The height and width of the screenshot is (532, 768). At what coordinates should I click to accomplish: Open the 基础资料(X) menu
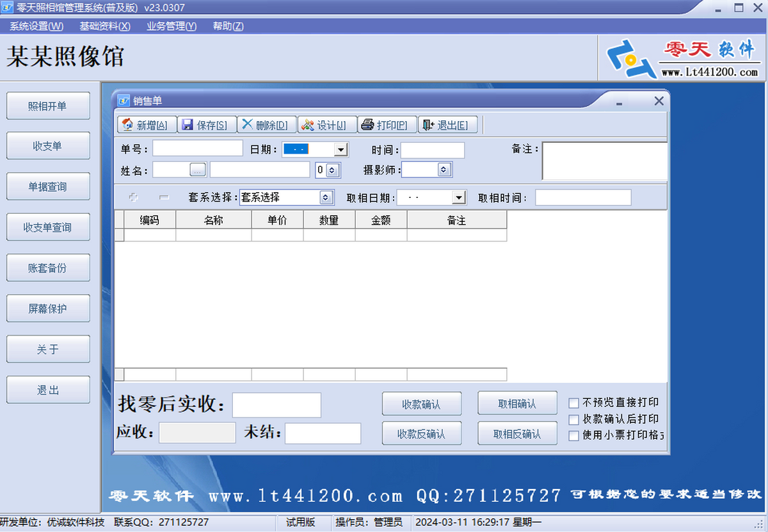[x=105, y=26]
